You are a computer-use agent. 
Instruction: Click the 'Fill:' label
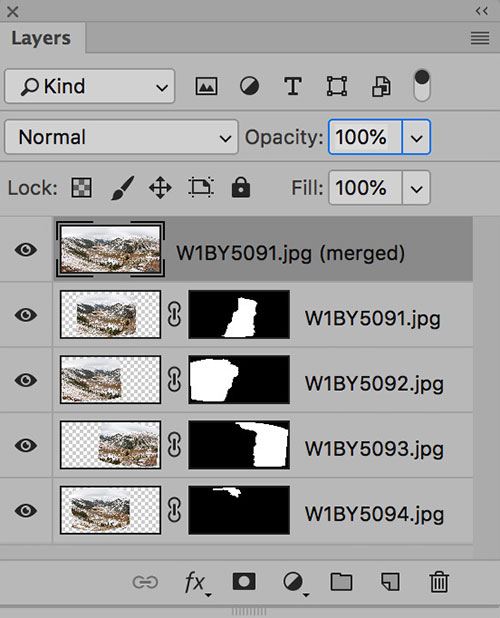(x=307, y=188)
